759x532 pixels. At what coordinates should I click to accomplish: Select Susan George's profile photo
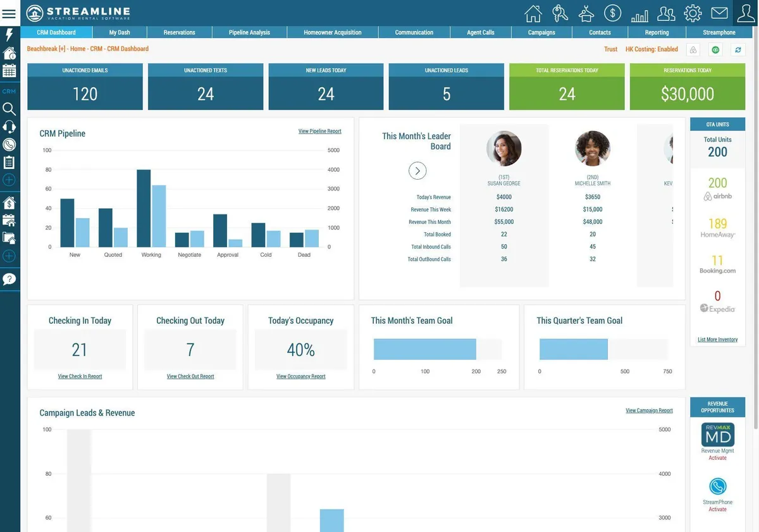[504, 149]
